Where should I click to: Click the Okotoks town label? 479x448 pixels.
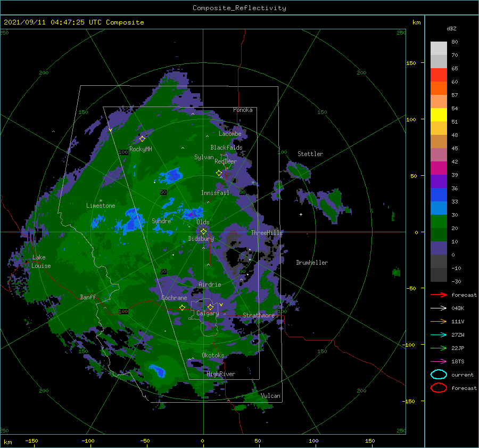pos(213,355)
